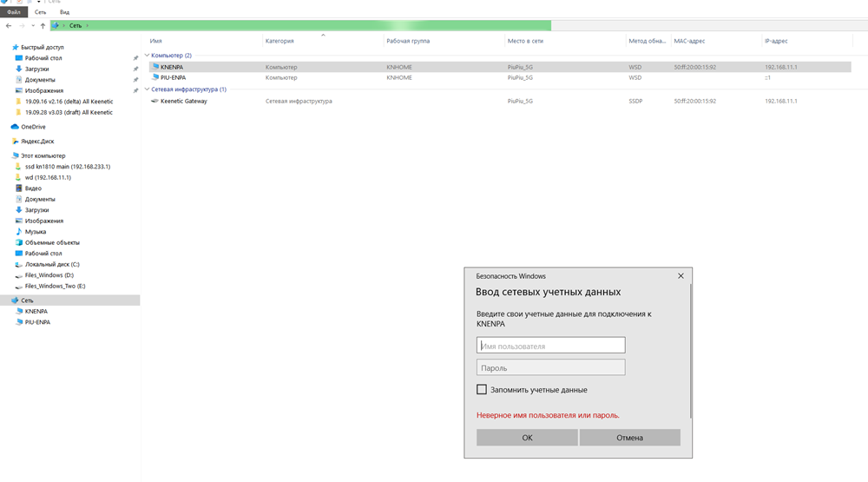Collapse the Компьютер (2) group
The height and width of the screenshot is (482, 868).
click(x=148, y=56)
